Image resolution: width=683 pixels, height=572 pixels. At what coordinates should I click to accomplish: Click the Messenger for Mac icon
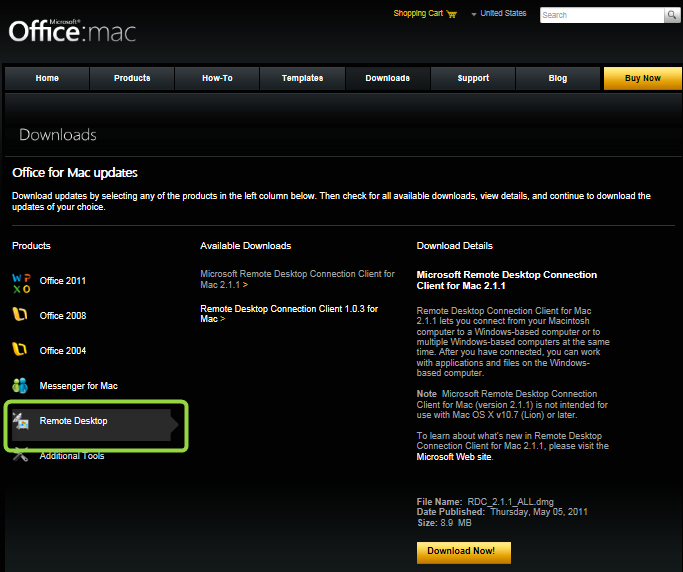(x=20, y=386)
